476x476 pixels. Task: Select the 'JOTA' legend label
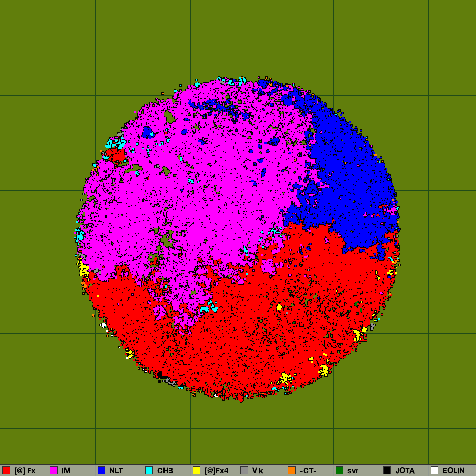(405, 471)
